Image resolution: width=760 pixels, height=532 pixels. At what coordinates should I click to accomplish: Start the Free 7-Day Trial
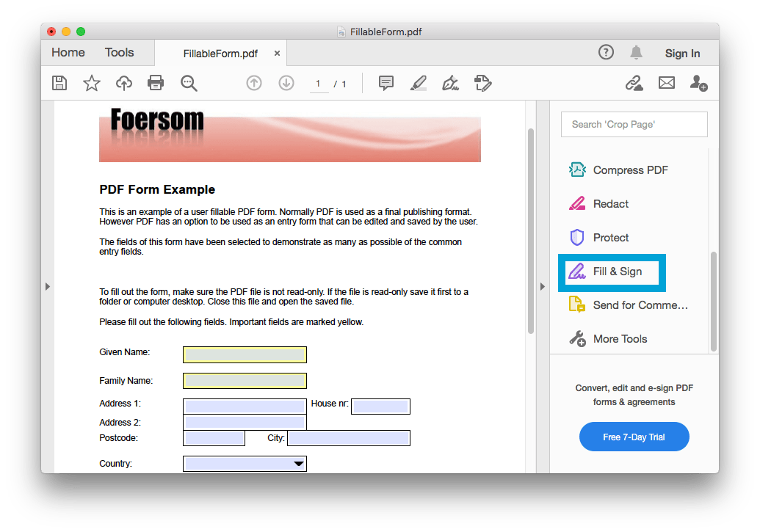click(634, 436)
